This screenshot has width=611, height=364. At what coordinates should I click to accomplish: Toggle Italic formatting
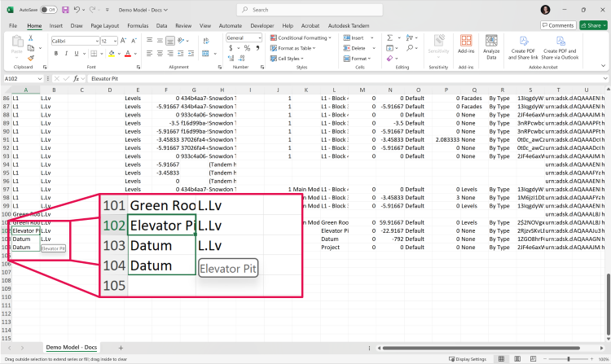(x=66, y=53)
